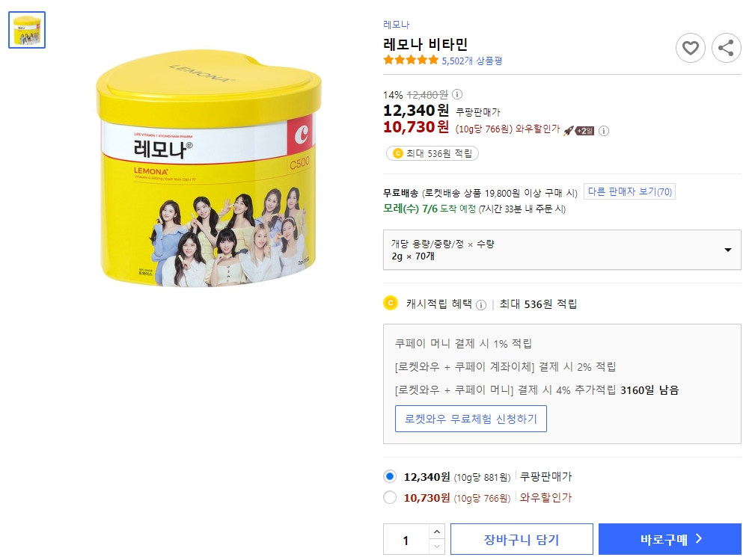Viewport: 749px width, 560px height.
Task: Click the heart wishlist icon
Action: 690,48
